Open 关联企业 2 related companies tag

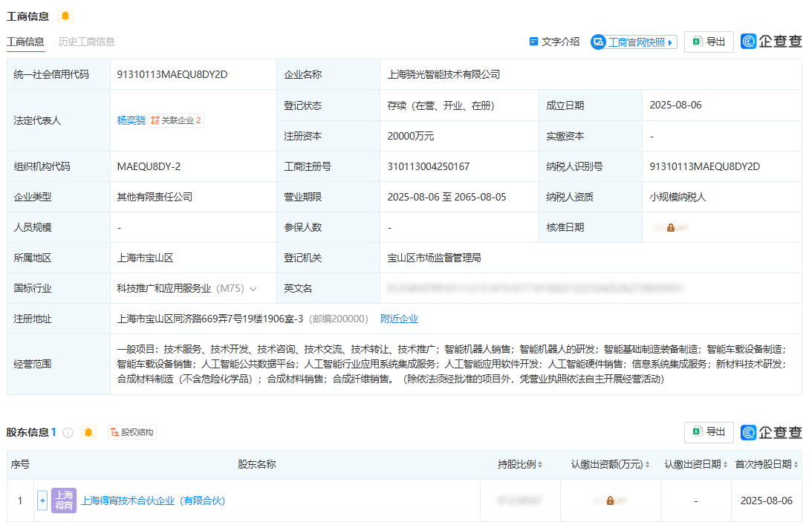tap(176, 120)
